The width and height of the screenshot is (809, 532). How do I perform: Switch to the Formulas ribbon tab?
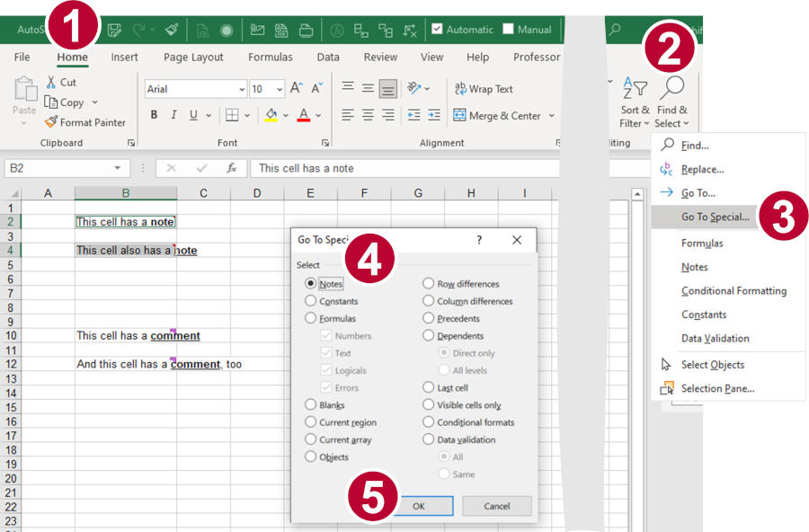click(x=270, y=57)
